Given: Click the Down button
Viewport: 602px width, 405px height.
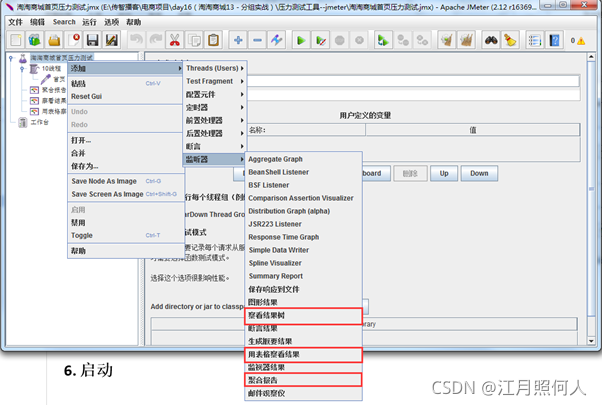Looking at the screenshot, I should [479, 174].
